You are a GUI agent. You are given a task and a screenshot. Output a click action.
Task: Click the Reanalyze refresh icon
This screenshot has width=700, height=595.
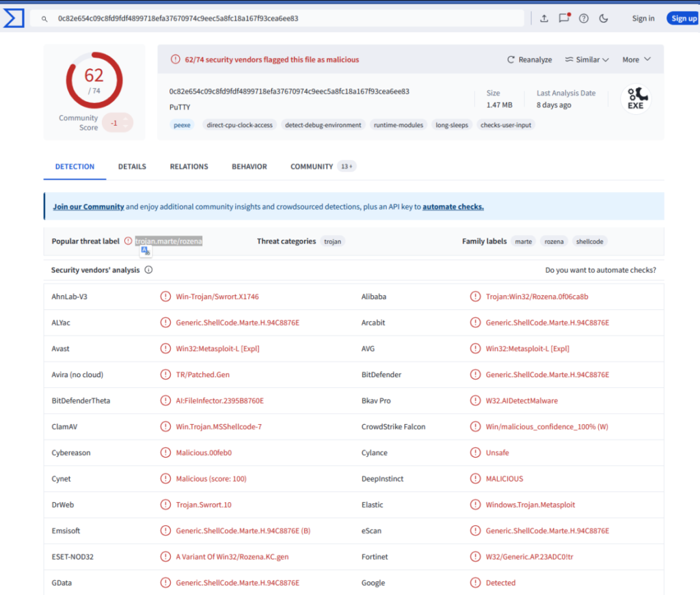point(511,59)
